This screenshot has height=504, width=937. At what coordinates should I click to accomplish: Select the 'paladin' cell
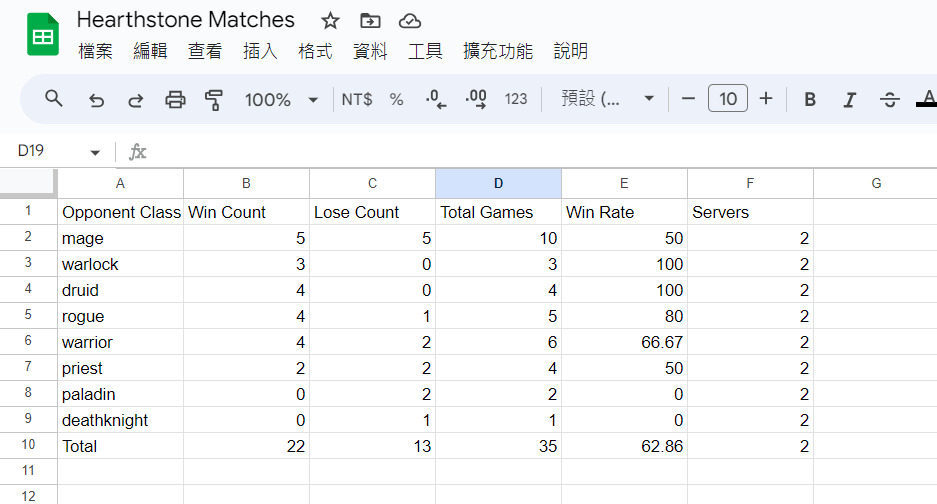coord(120,394)
